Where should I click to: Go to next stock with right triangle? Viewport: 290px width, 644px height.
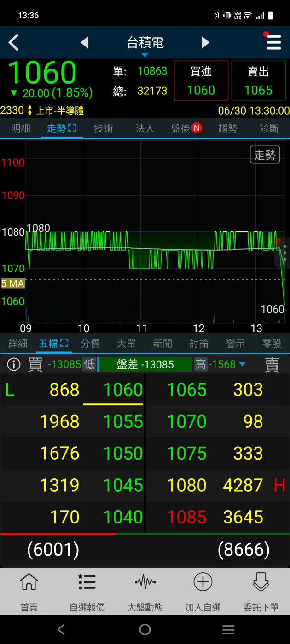tap(205, 43)
